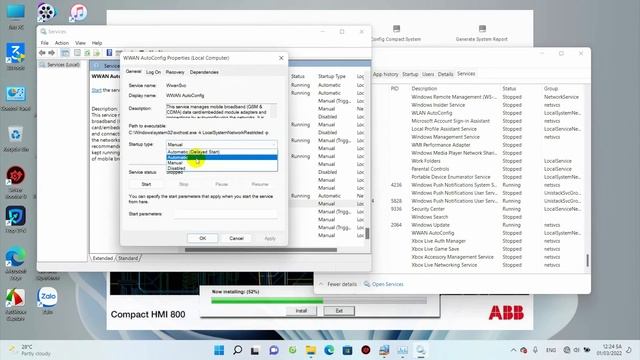Select Services tab in Task Manager
This screenshot has height=360, width=640.
click(x=466, y=74)
